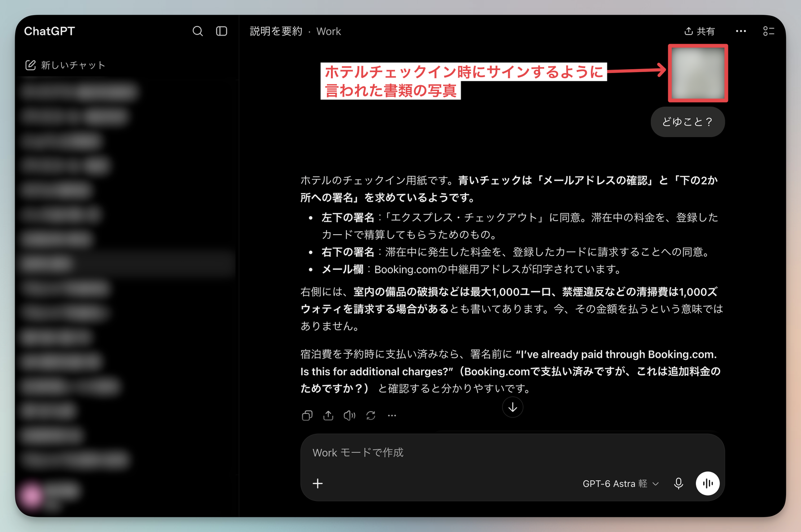Start a new chat with 新しいチャット
Screen dimensions: 801x532
pos(65,65)
